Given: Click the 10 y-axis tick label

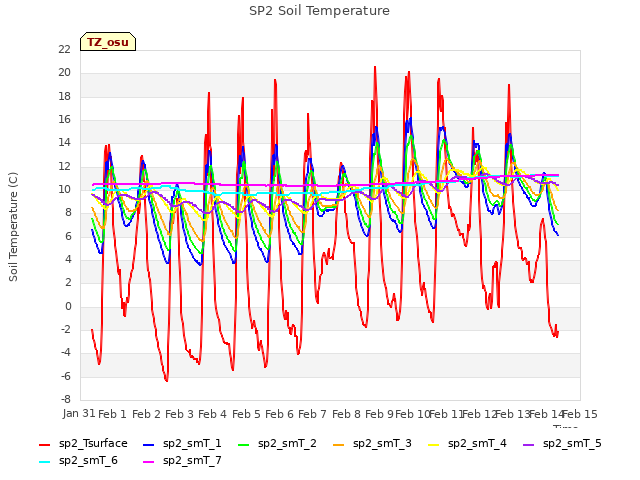Looking at the screenshot, I should (x=64, y=189).
